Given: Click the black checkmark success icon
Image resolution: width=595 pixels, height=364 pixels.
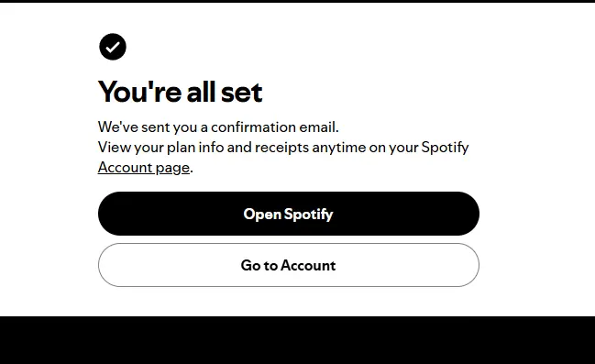Looking at the screenshot, I should coord(113,47).
